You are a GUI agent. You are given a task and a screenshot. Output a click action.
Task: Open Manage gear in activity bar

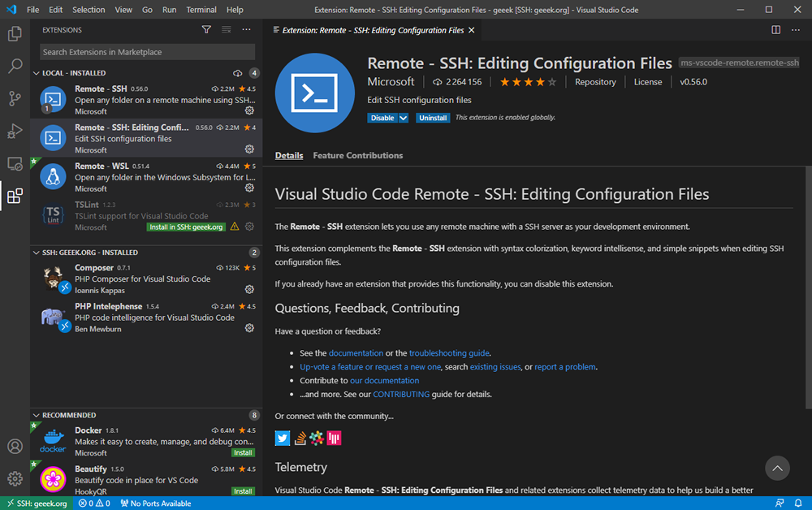(15, 478)
